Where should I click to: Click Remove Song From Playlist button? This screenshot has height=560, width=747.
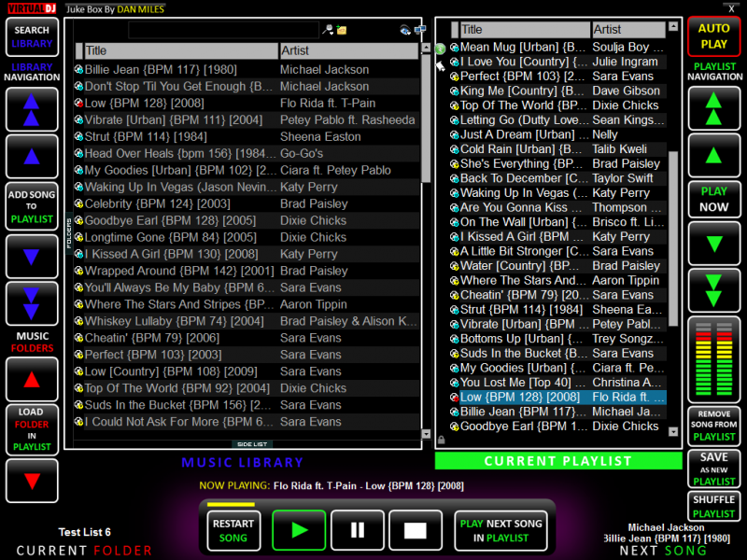714,426
